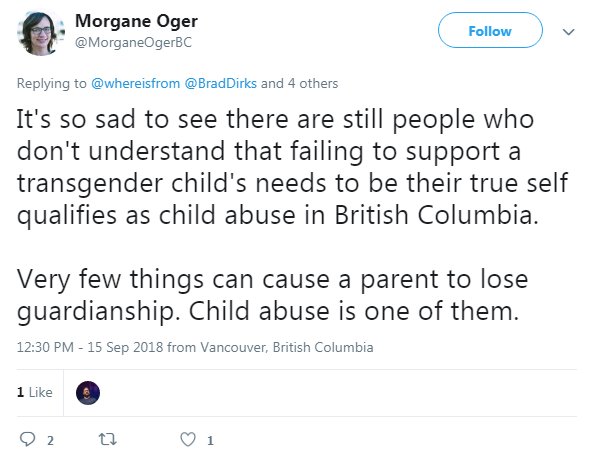Click the 'Replying to' label text

(51, 83)
